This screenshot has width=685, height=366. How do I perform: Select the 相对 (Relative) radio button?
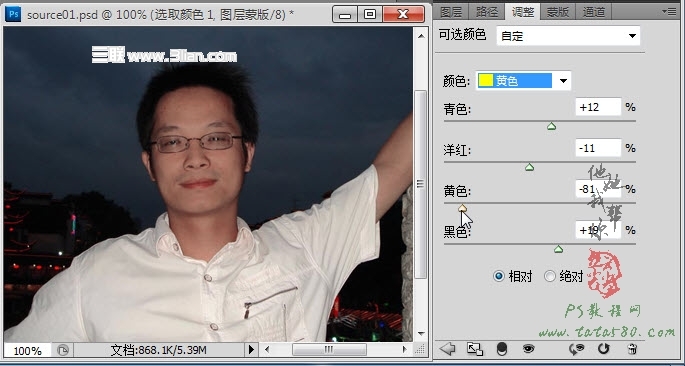[498, 276]
